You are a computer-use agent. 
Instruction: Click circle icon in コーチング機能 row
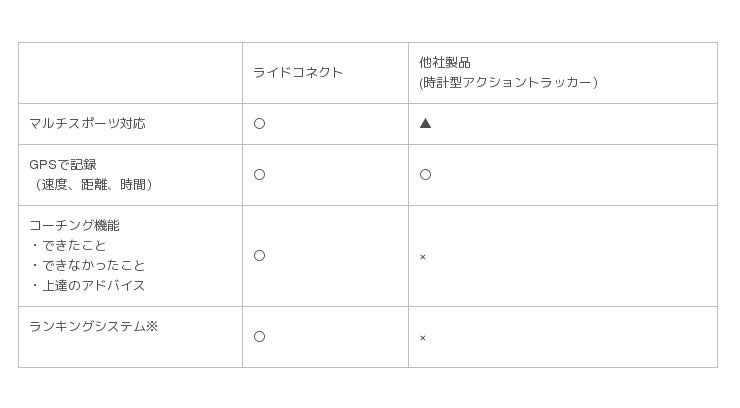pos(260,256)
